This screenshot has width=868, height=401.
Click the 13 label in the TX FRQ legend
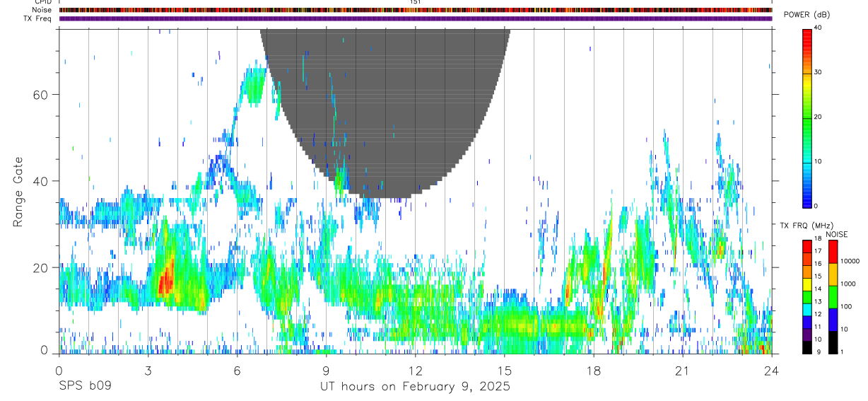point(818,301)
